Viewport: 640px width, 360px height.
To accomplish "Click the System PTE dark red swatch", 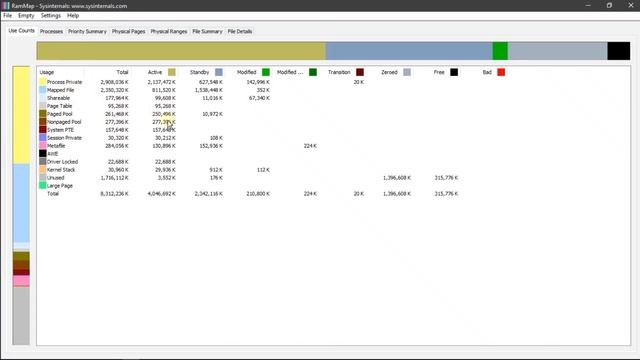I will tap(43, 130).
